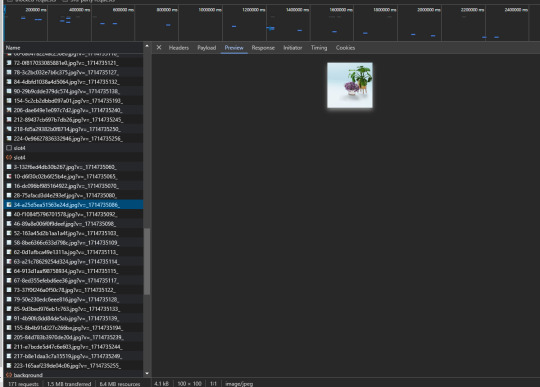Click the document icon of the first slot4 request
Image resolution: width=540 pixels, height=387 pixels.
pos(9,148)
